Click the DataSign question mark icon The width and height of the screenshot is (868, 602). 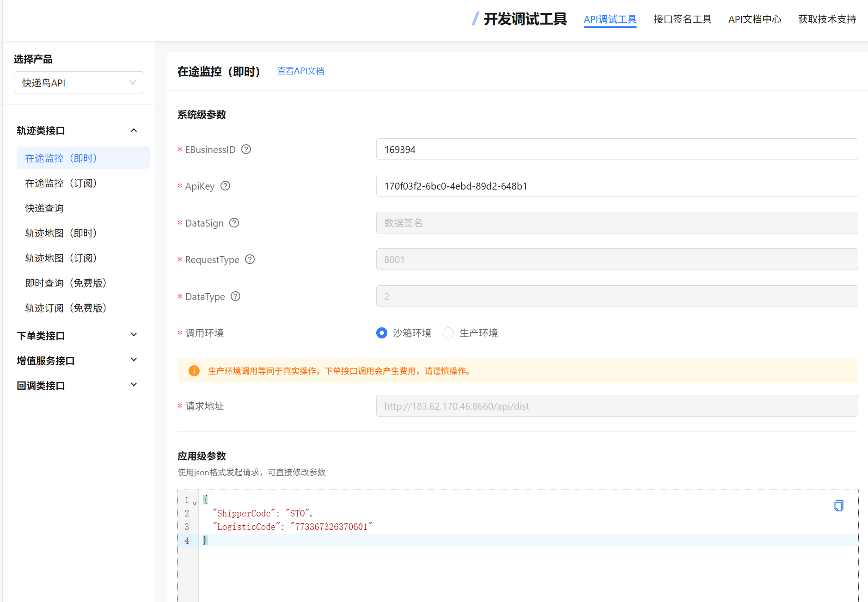234,223
